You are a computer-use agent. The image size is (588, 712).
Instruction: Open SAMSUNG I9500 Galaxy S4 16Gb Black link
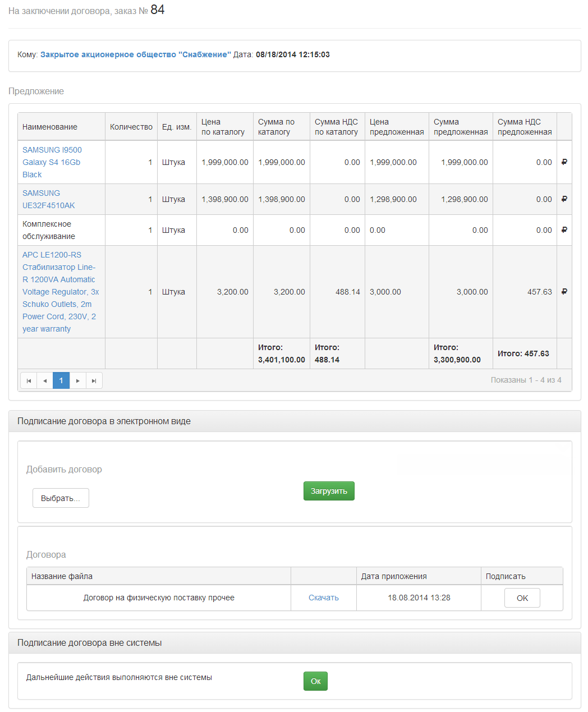click(x=52, y=162)
